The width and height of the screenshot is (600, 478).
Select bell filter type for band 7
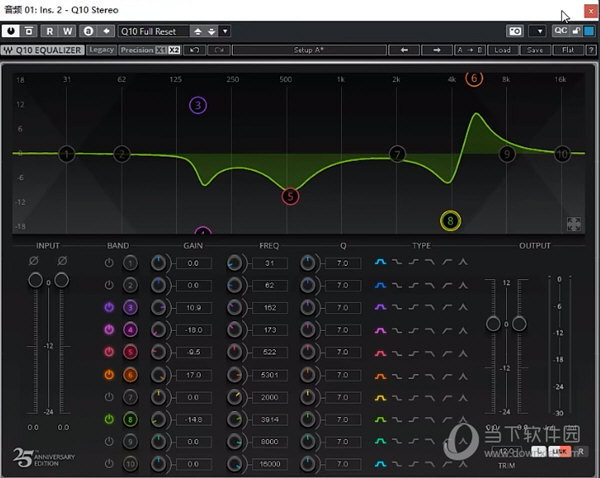[x=380, y=398]
